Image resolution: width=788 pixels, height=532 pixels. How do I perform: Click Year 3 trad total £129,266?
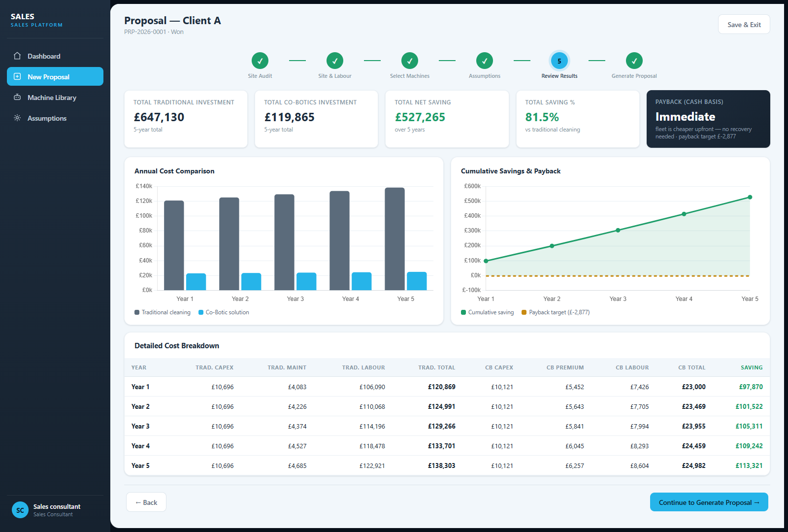coord(441,426)
